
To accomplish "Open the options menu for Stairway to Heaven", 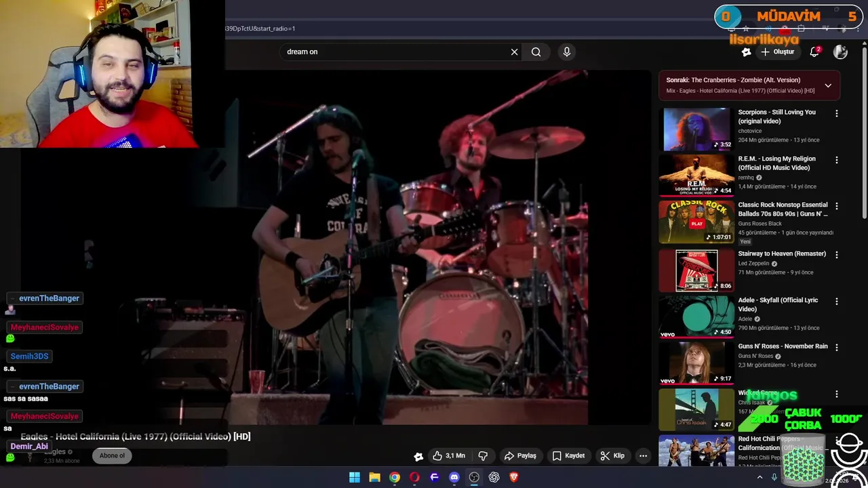I will point(836,255).
